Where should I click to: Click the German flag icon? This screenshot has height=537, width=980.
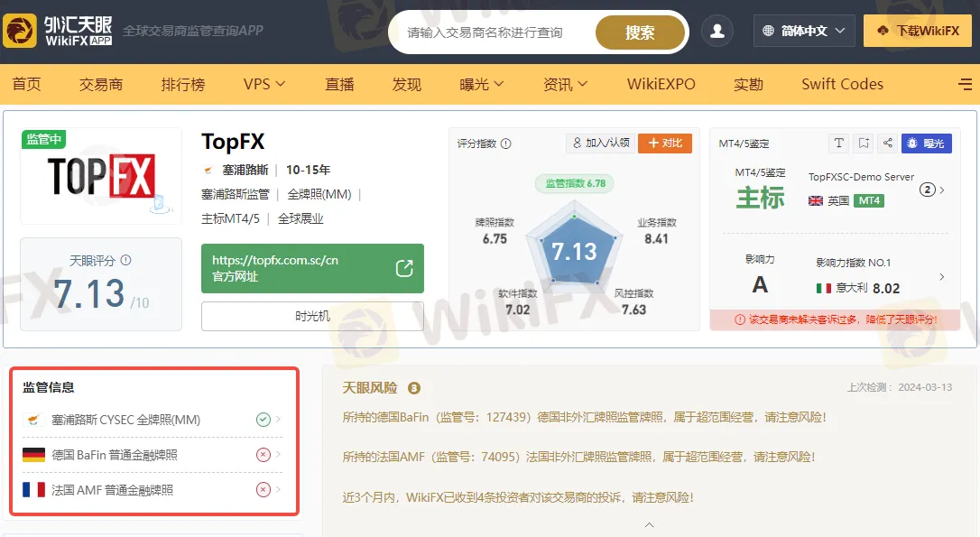click(x=33, y=455)
